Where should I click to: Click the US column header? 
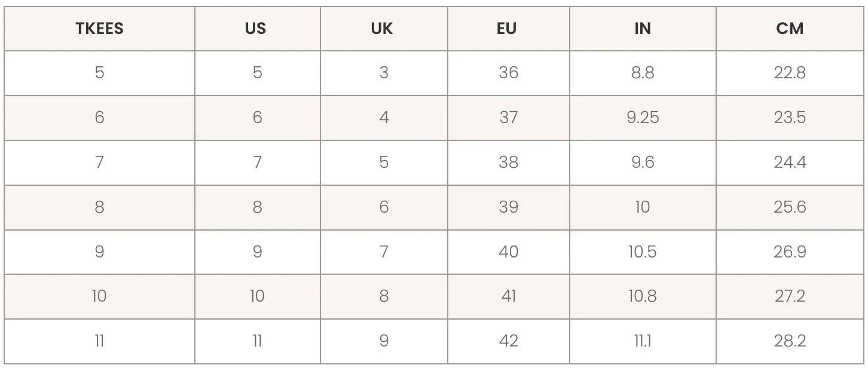point(256,29)
